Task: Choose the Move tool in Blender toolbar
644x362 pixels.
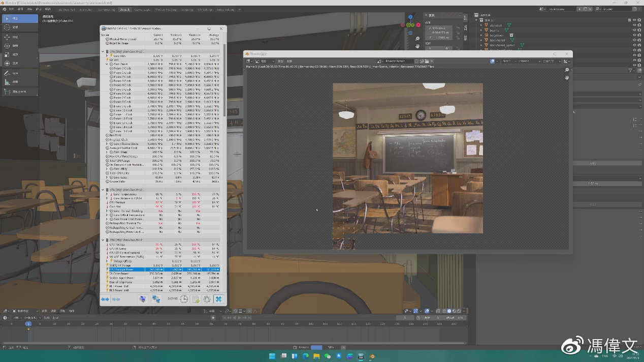Action: tap(19, 37)
